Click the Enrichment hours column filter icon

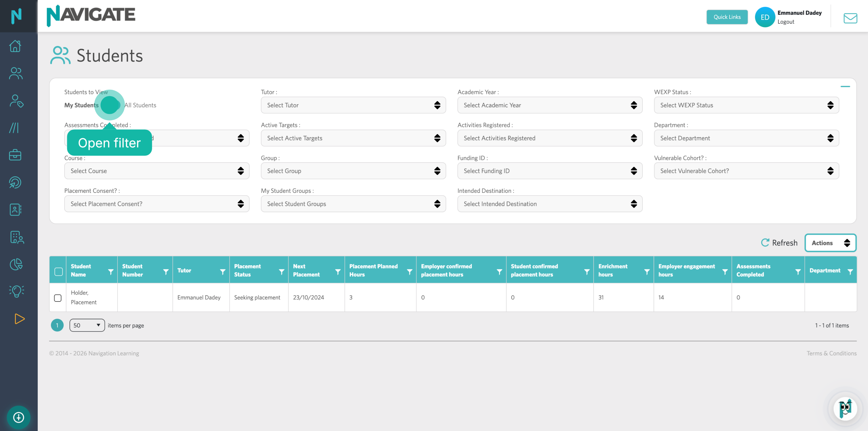coord(647,272)
